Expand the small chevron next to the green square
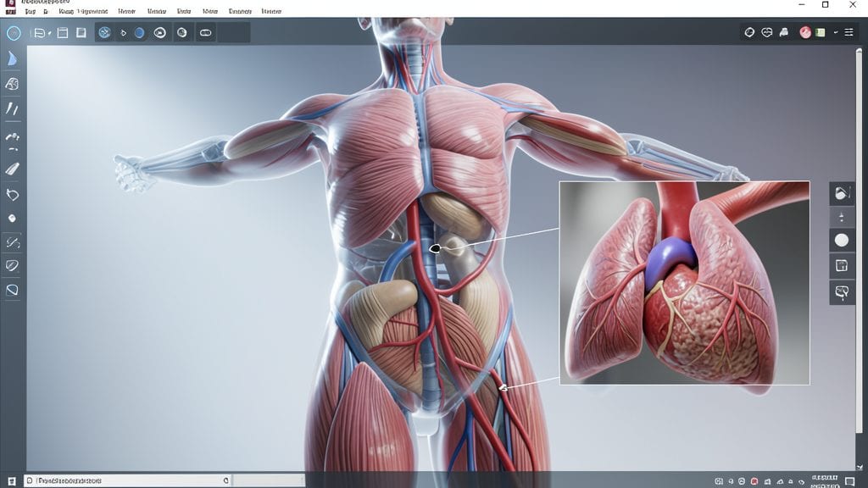 point(835,33)
